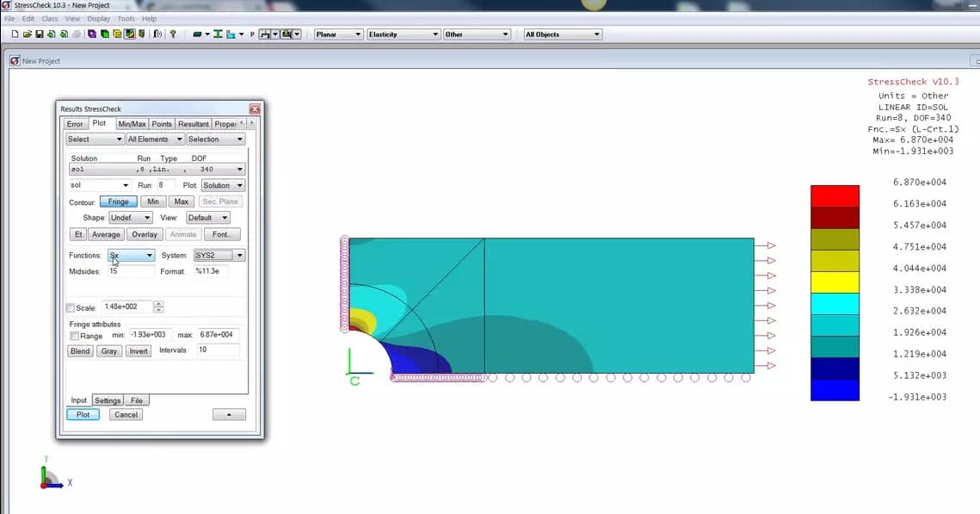This screenshot has height=514, width=980.
Task: Switch to the Min/Max tab
Action: (x=132, y=124)
